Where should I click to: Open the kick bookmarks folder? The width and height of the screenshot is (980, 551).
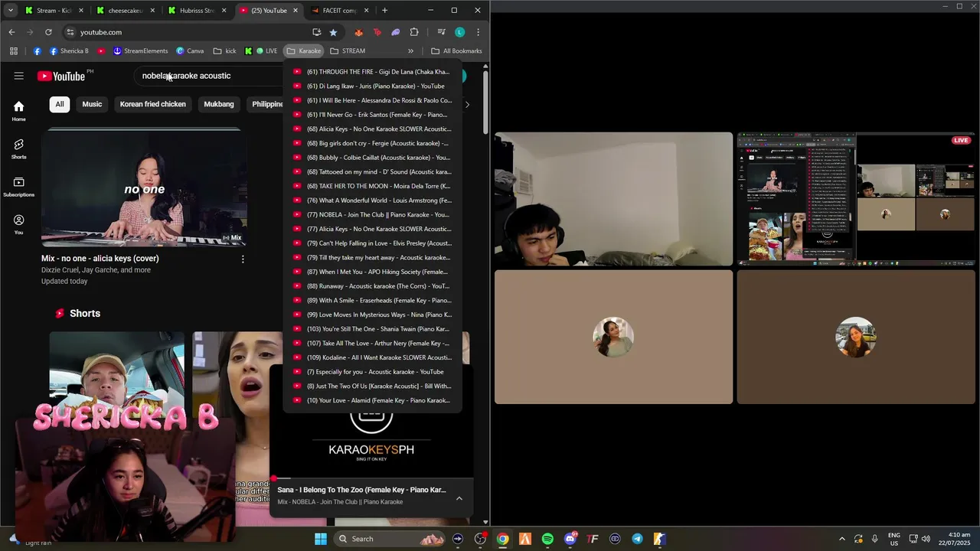pyautogui.click(x=224, y=51)
